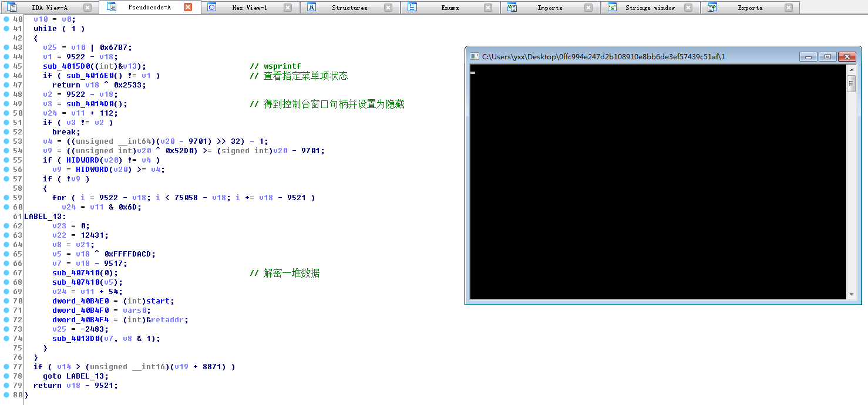The image size is (868, 405).
Task: Close the Imports tab
Action: click(588, 8)
